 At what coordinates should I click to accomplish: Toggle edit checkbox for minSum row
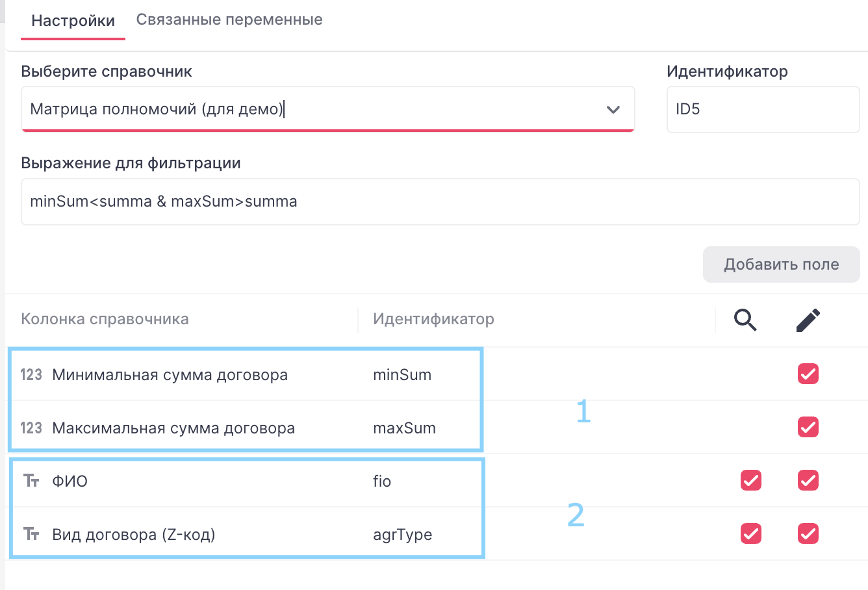[808, 374]
